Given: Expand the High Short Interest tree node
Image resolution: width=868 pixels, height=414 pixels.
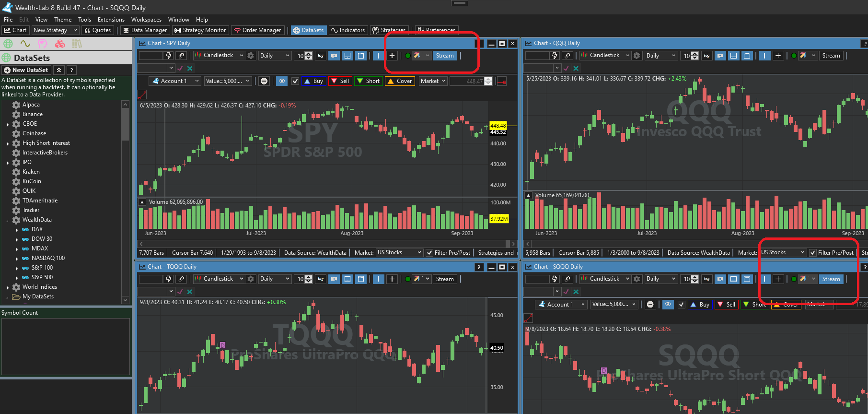Looking at the screenshot, I should point(8,143).
